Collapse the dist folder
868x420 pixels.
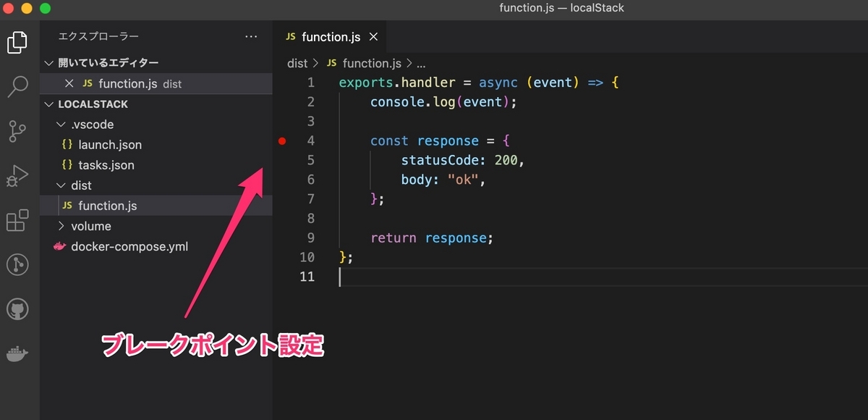point(62,185)
